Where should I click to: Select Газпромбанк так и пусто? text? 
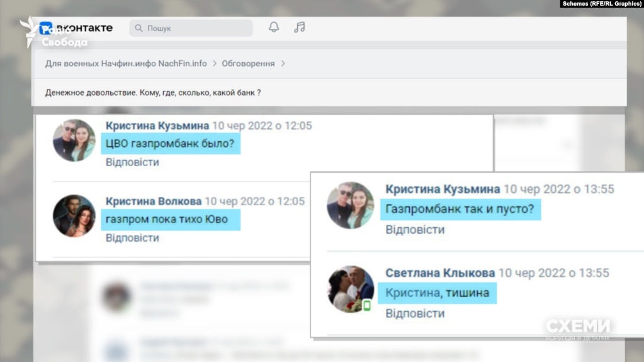pyautogui.click(x=460, y=209)
